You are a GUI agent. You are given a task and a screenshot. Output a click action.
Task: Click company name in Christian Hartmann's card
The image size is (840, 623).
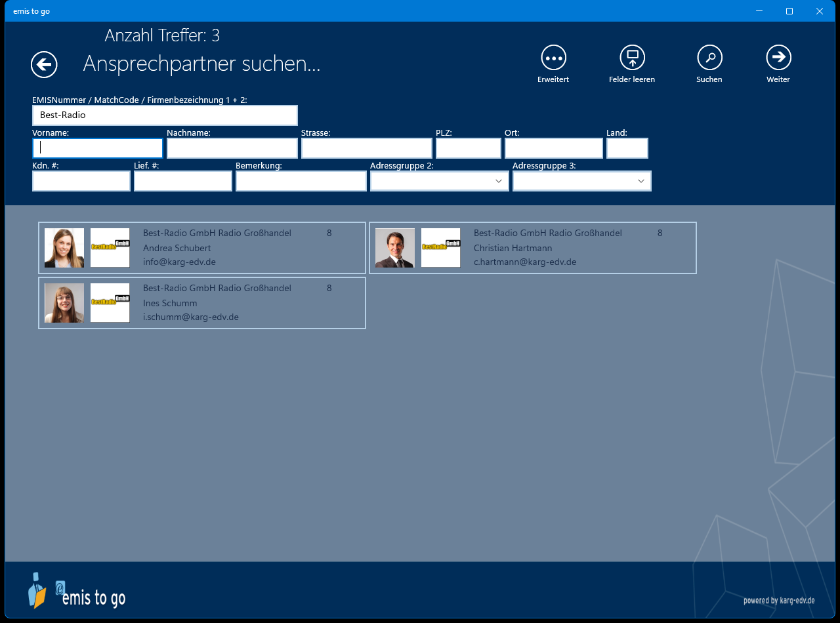[x=548, y=233]
